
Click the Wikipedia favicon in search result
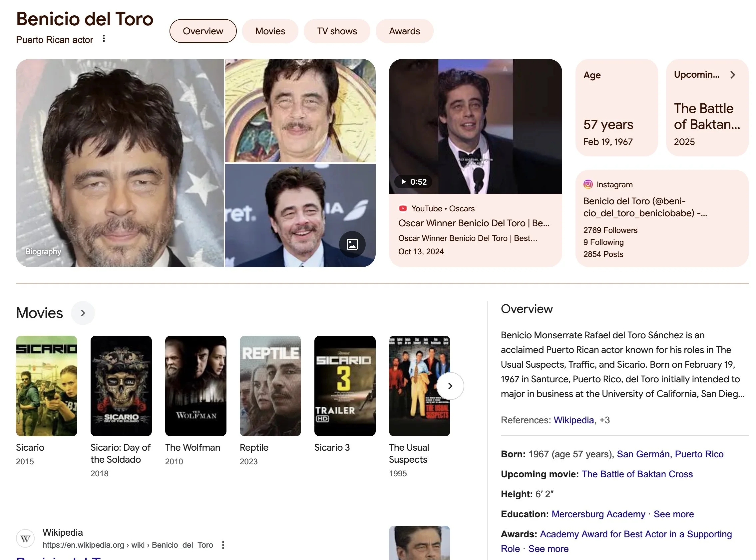[25, 538]
